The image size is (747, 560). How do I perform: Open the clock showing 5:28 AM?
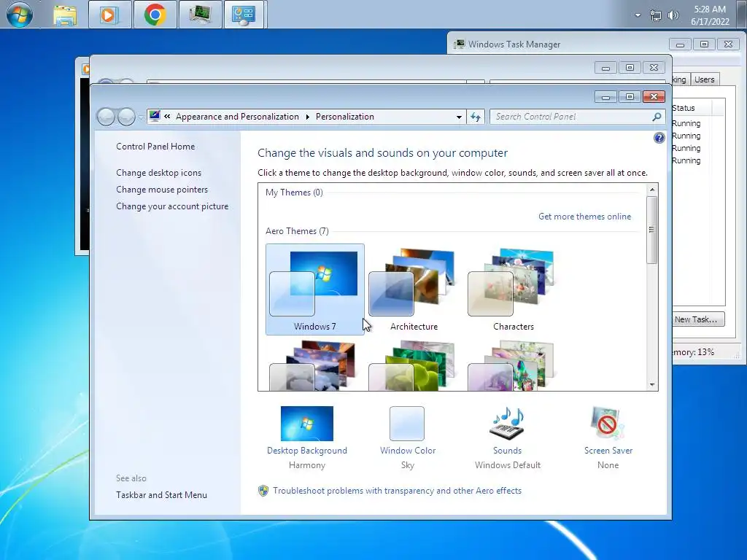710,15
